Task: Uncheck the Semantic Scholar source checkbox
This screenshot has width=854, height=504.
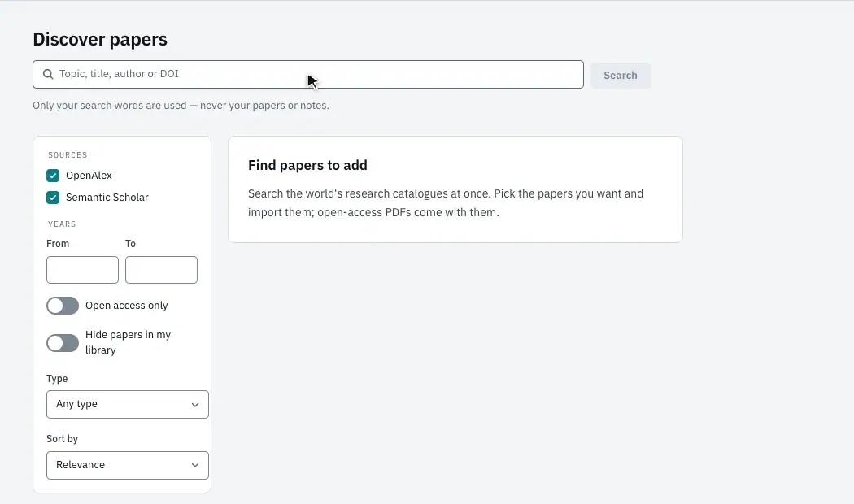Action: [53, 197]
